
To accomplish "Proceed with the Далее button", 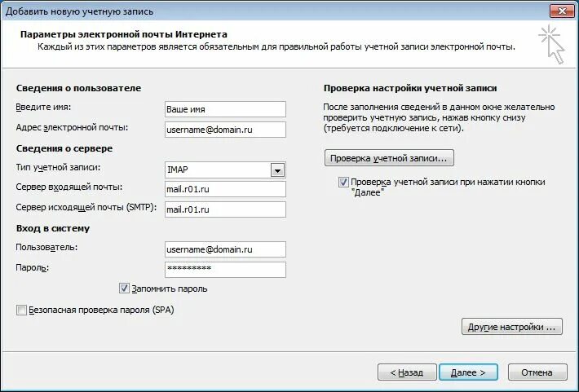I will click(x=468, y=372).
